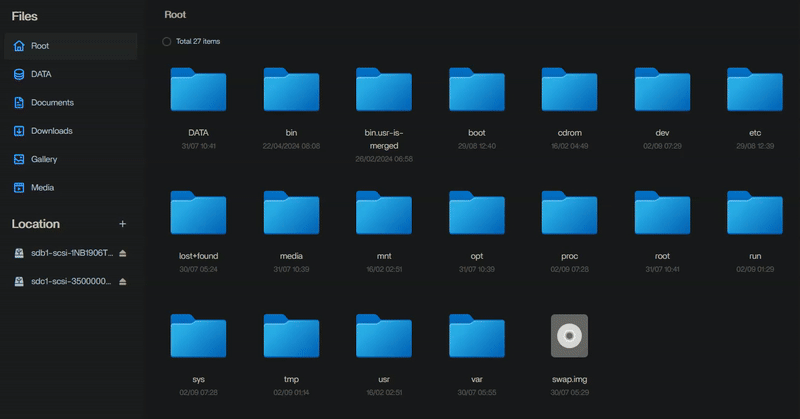Eject the sdc1-scsi drive

click(123, 282)
